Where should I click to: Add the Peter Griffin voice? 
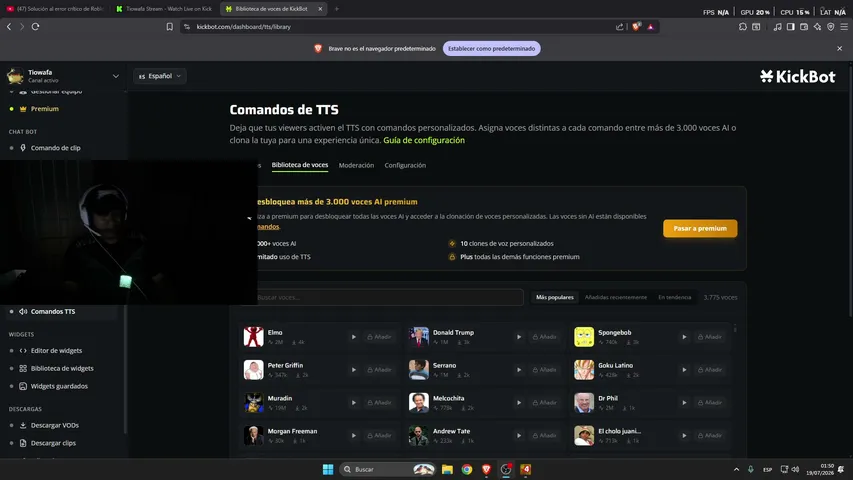coord(379,370)
